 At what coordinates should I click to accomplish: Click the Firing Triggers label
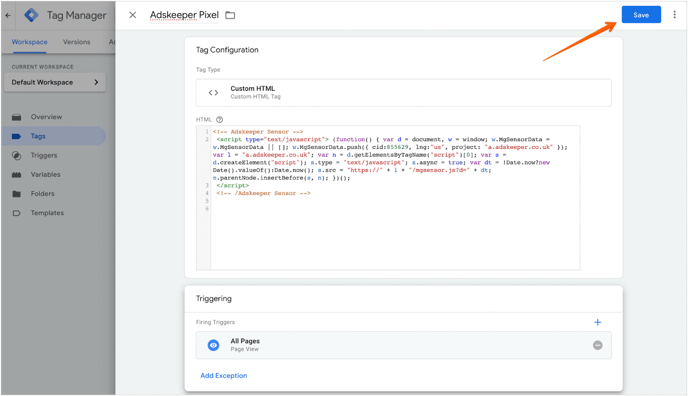tap(215, 322)
